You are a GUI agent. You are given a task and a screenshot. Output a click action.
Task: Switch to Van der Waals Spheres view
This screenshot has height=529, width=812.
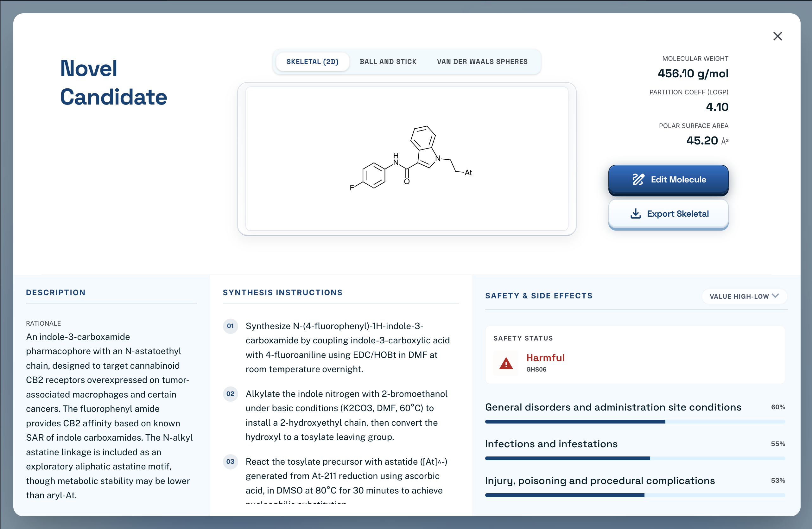tap(482, 62)
